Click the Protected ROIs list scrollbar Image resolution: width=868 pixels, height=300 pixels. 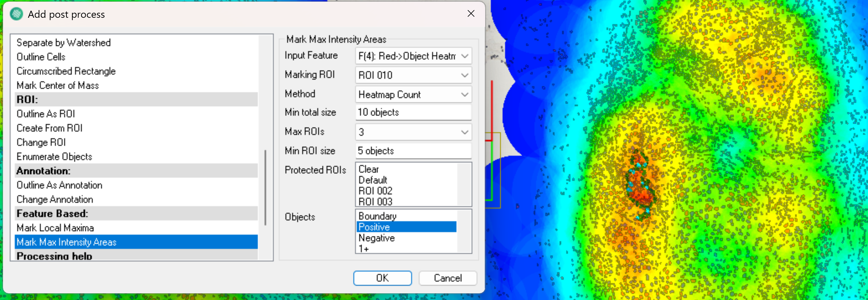coord(464,184)
